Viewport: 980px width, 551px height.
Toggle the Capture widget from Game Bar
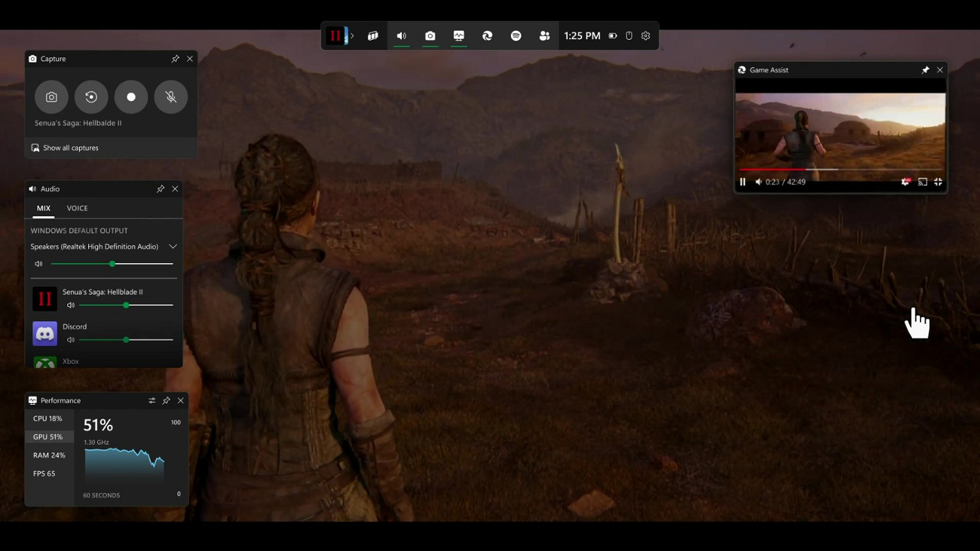click(430, 36)
